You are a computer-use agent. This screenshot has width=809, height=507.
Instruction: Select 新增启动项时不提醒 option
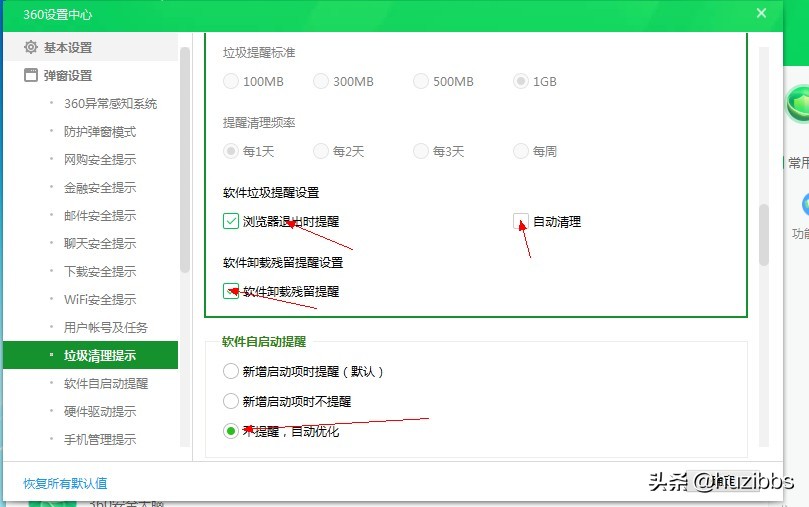coord(231,401)
